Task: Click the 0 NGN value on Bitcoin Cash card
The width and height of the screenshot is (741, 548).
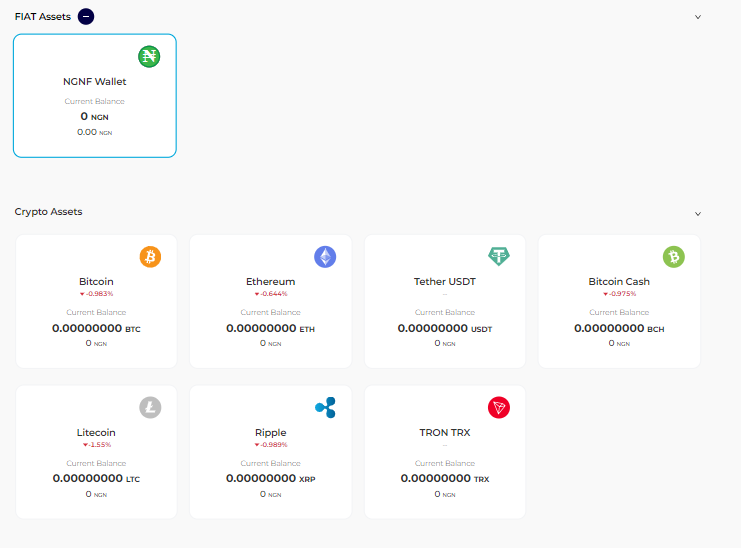Action: pos(619,343)
